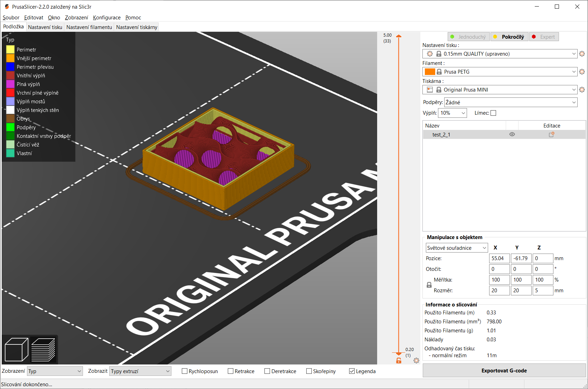The height and width of the screenshot is (389, 588).
Task: Switch to 3D editor view cube icon
Action: tap(16, 350)
